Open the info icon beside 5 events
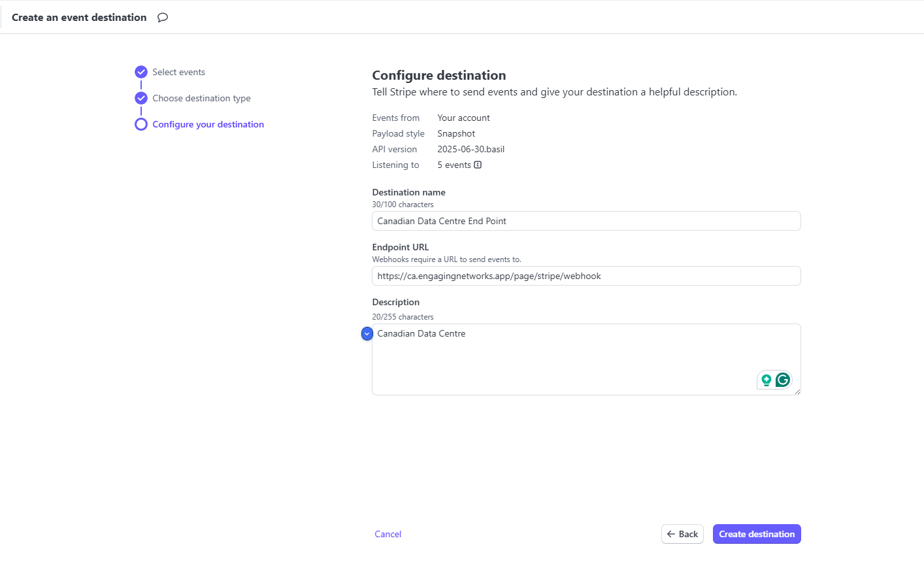The height and width of the screenshot is (564, 924). pyautogui.click(x=478, y=165)
